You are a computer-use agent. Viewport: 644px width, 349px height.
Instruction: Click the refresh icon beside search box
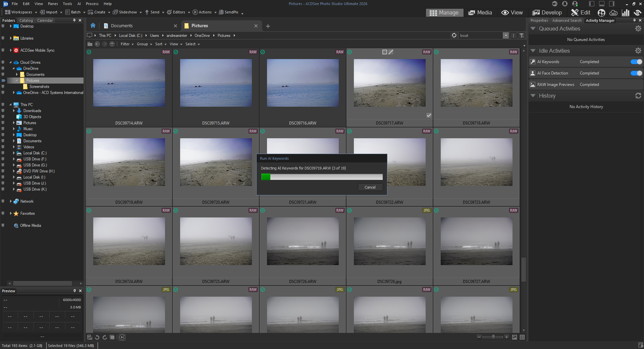(454, 36)
